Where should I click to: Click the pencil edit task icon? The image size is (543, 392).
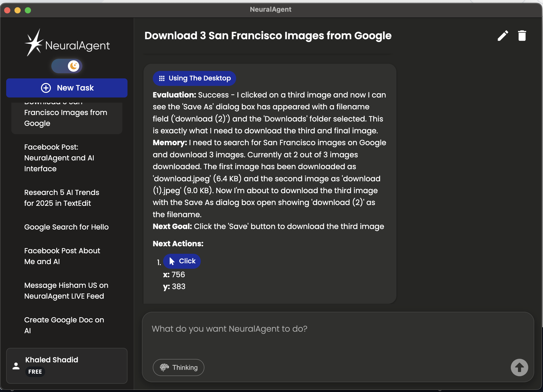coord(503,36)
